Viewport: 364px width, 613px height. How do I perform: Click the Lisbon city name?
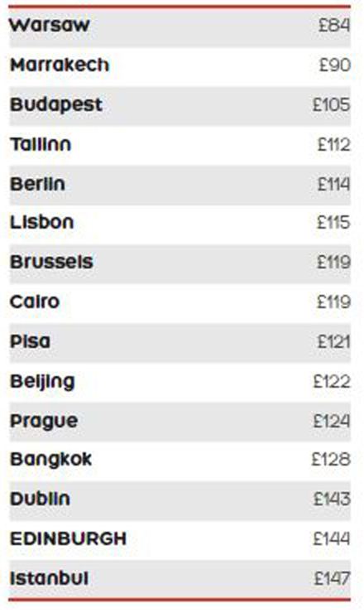pos(42,223)
